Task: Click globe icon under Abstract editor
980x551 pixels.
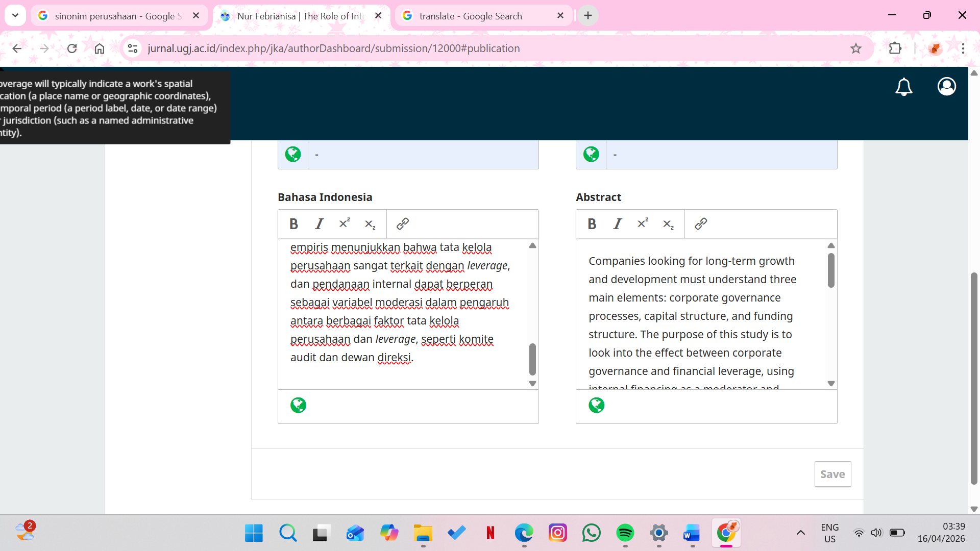Action: coord(596,406)
